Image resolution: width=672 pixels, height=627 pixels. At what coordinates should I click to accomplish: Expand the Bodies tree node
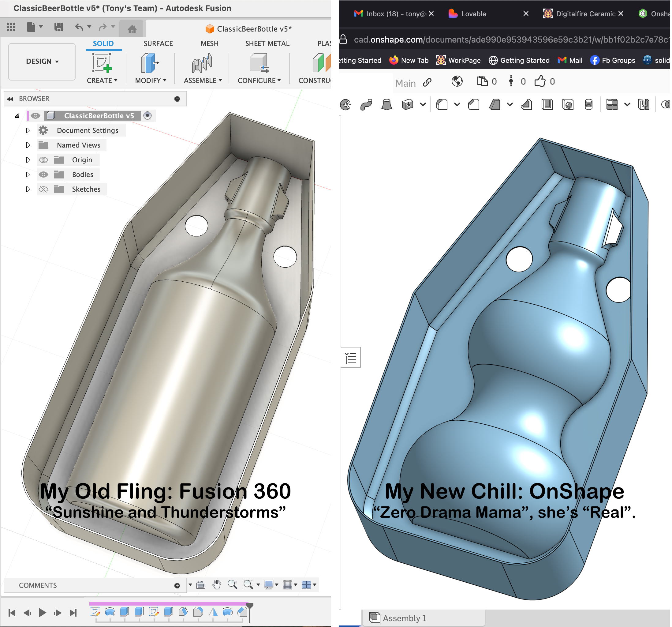(28, 175)
